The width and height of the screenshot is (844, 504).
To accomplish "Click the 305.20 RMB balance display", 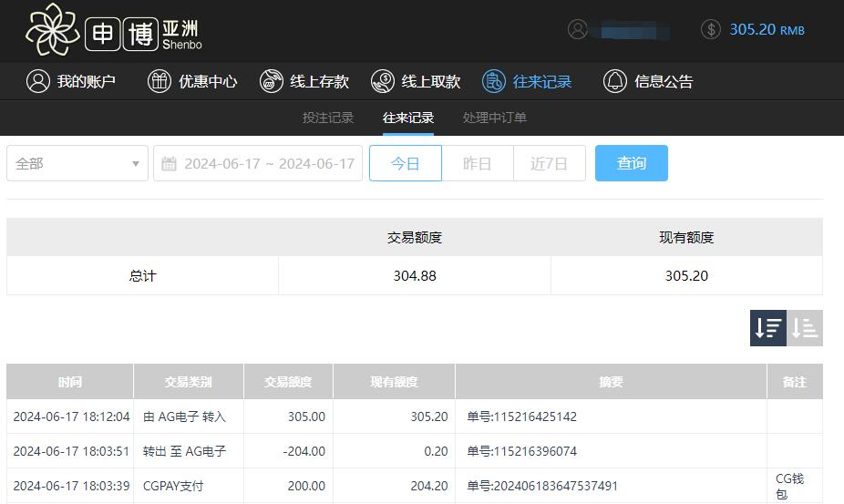I will click(767, 29).
